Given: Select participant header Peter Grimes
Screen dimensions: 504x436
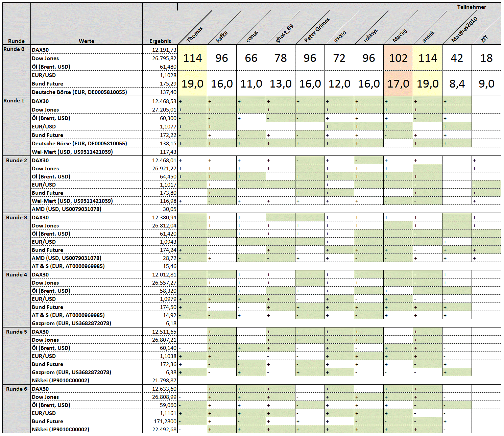Looking at the screenshot, I should 317,30.
